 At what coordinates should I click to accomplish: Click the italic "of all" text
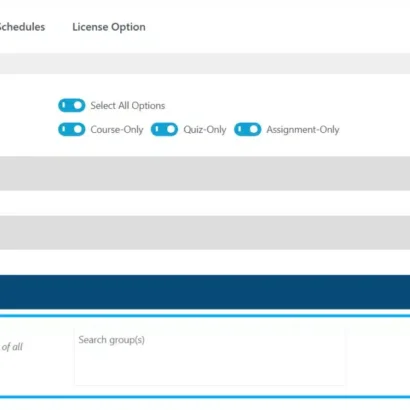click(12, 347)
